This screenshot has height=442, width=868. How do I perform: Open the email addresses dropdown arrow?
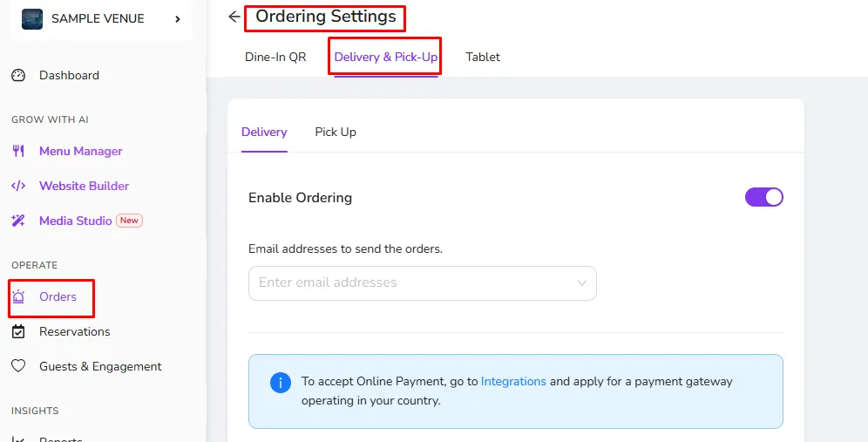click(x=582, y=283)
